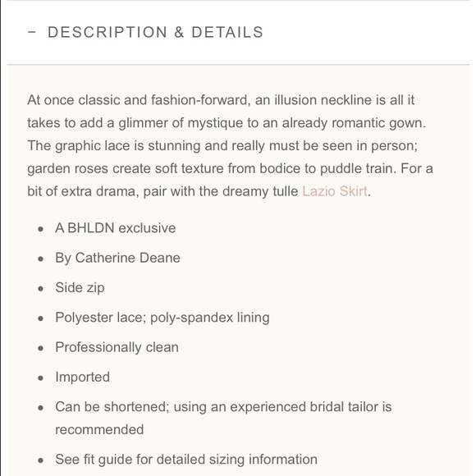The width and height of the screenshot is (476, 476).
Task: Click the 'Imported' bullet entry
Action: [x=83, y=377]
